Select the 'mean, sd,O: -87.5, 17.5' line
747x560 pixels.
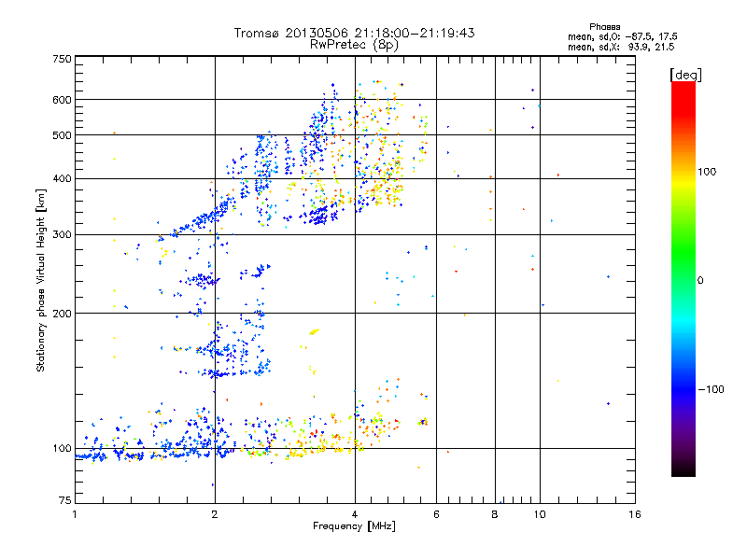coord(622,36)
